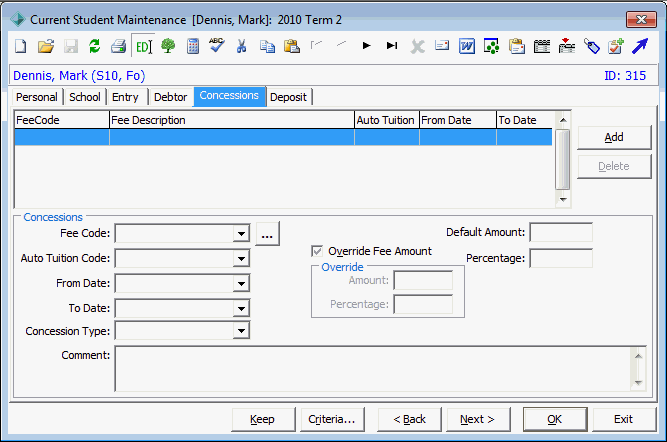This screenshot has width=667, height=442.
Task: Go to first record arrow icon
Action: (x=316, y=44)
